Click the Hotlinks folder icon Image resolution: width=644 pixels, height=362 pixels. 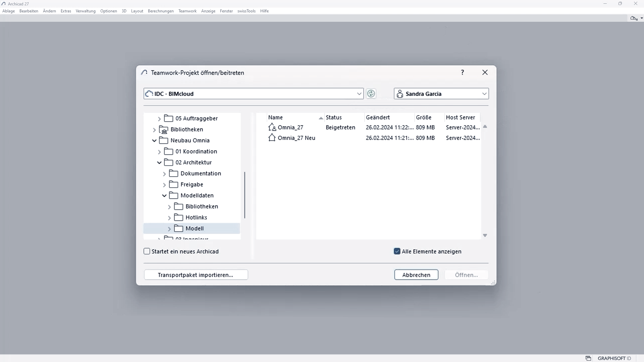[179, 218]
